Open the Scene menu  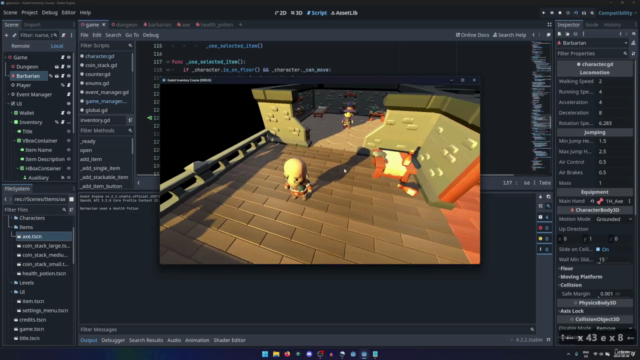tap(10, 13)
